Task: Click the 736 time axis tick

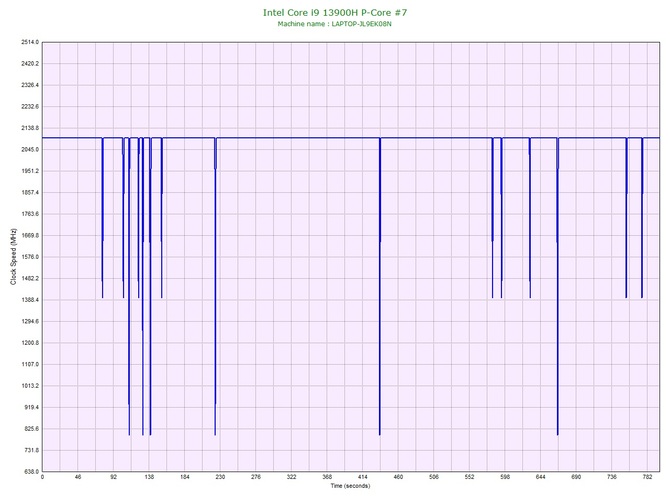Action: pos(611,477)
